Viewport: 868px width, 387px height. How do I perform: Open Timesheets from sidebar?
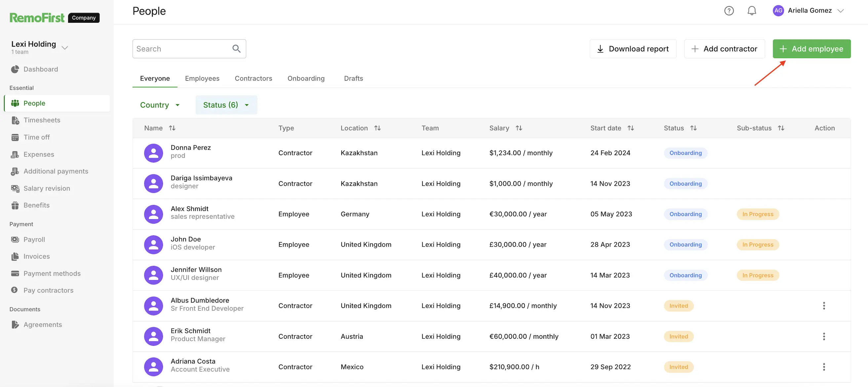(42, 120)
